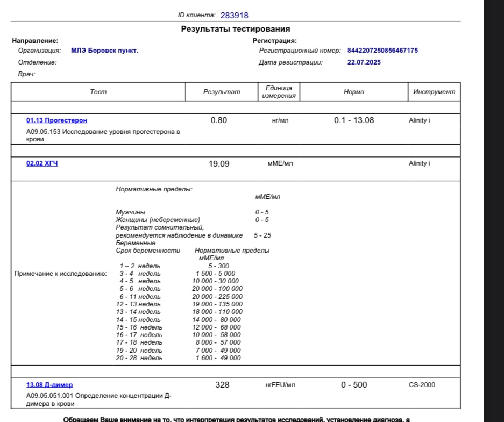Select the CS-2000 instrument label

(422, 385)
